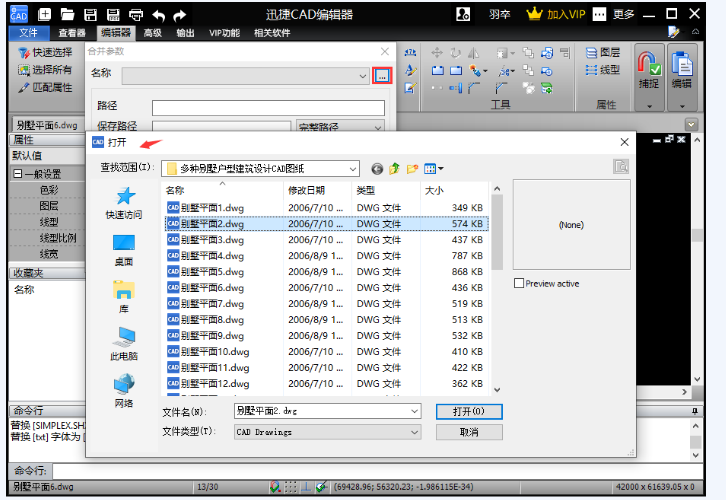Click the 命令行 input field at bottom

point(375,471)
